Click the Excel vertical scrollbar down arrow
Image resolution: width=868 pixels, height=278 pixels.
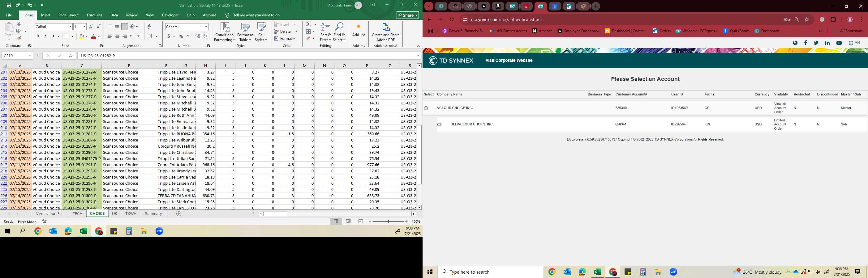pyautogui.click(x=419, y=208)
